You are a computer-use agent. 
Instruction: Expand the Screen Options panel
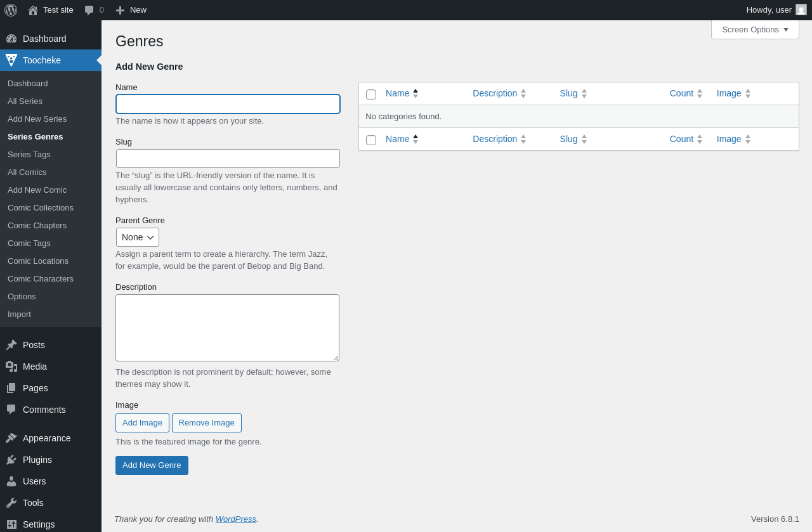pos(755,30)
